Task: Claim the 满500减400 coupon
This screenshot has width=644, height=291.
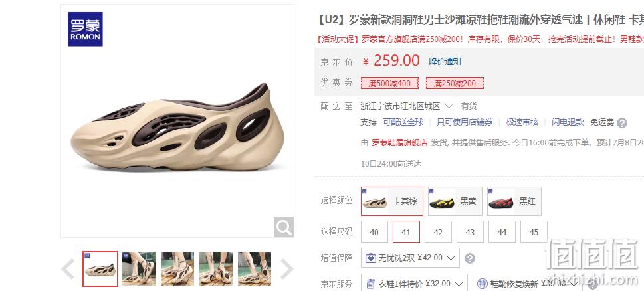Action: coord(389,83)
